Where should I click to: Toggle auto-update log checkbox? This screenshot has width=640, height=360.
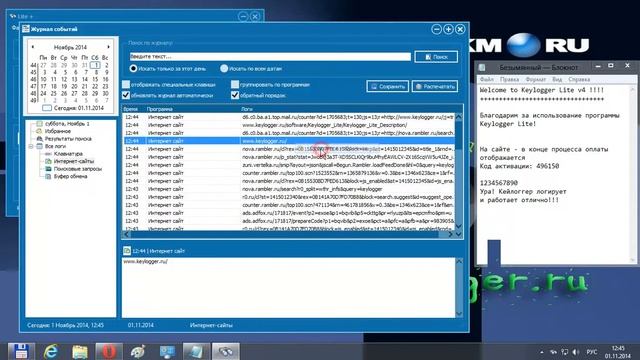coord(126,95)
